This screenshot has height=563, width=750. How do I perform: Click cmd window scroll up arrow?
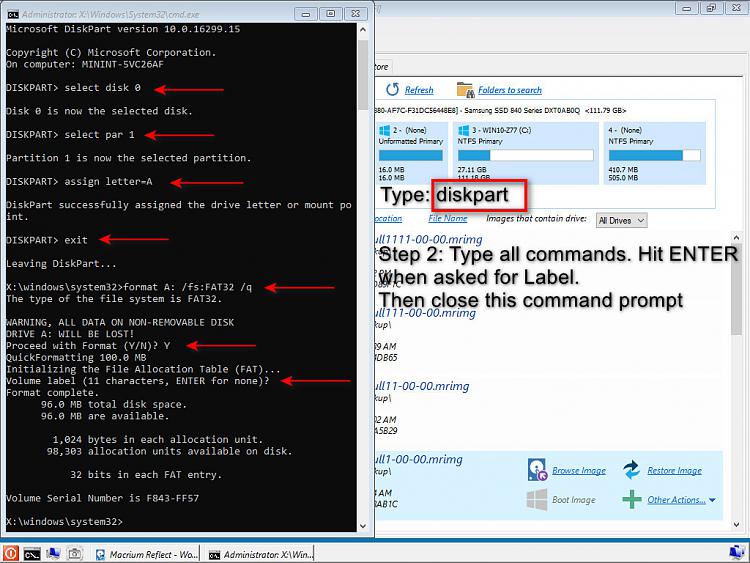pyautogui.click(x=363, y=30)
